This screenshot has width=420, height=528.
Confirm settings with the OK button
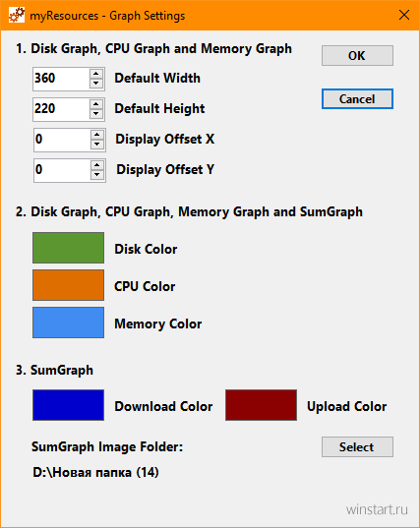pos(357,56)
